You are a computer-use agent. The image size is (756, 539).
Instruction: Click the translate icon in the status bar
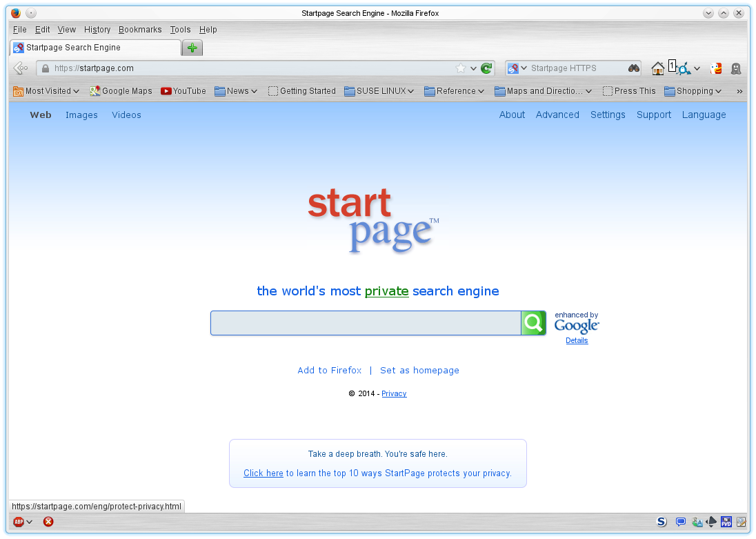tap(697, 522)
